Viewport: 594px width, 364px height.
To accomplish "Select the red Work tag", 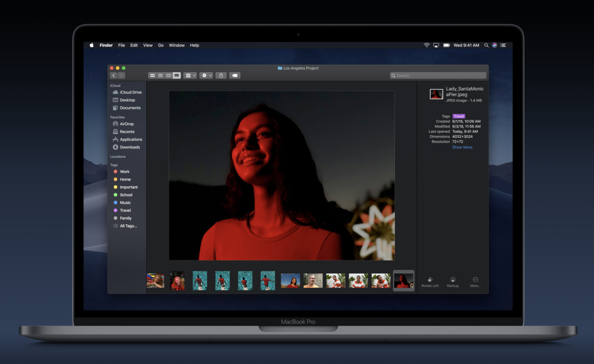I will coord(121,172).
